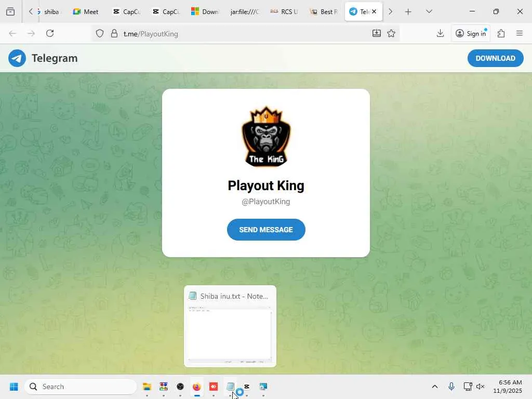This screenshot has height=399, width=532.
Task: Open the red recorder app on taskbar
Action: click(x=214, y=387)
